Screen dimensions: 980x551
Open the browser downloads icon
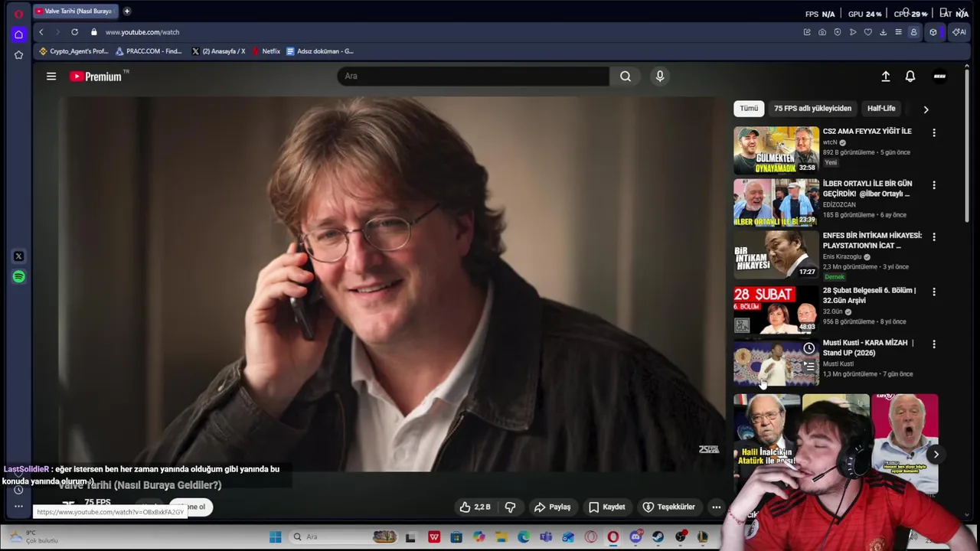click(x=883, y=32)
